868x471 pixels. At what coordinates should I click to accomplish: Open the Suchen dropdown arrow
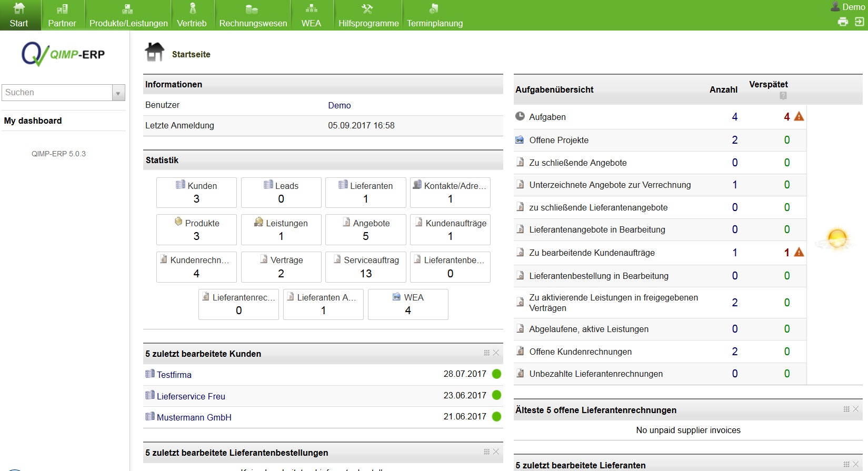[118, 93]
